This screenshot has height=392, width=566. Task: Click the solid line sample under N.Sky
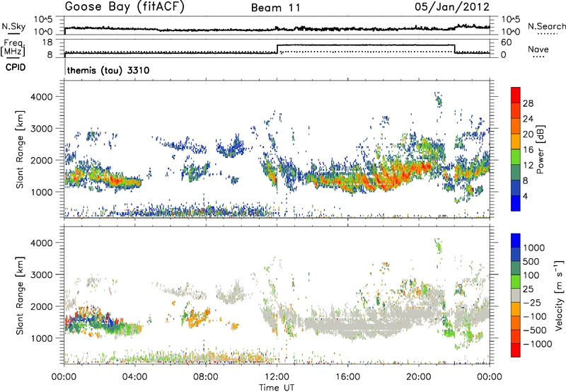pyautogui.click(x=13, y=33)
